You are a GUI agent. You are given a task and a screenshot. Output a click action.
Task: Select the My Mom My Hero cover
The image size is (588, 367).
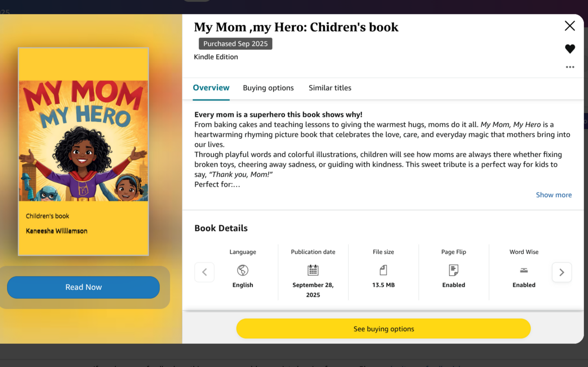pos(83,152)
